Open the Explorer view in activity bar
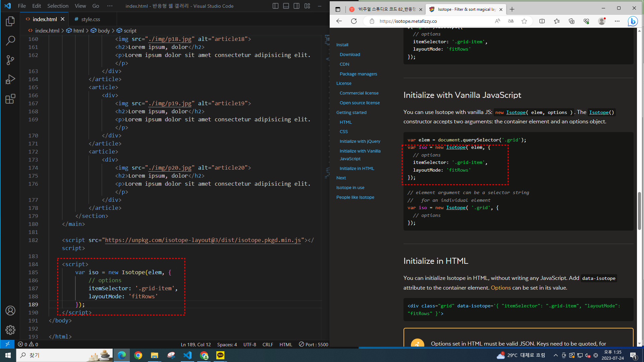Image resolution: width=644 pixels, height=362 pixels. point(10,21)
